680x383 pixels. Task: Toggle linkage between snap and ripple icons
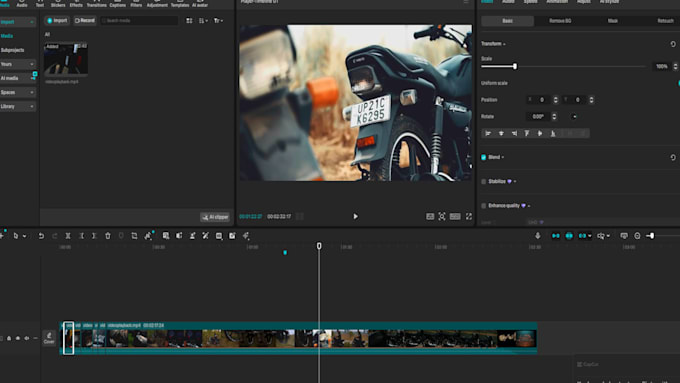click(582, 236)
